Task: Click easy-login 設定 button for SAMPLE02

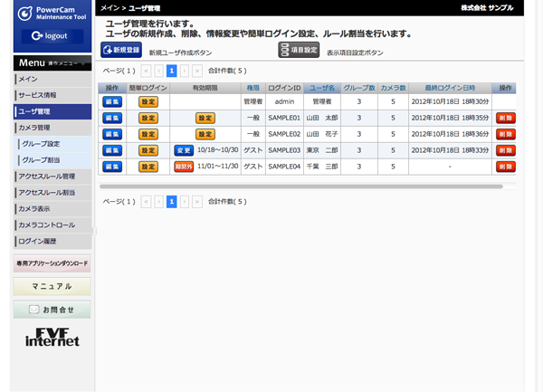Action: coord(148,135)
